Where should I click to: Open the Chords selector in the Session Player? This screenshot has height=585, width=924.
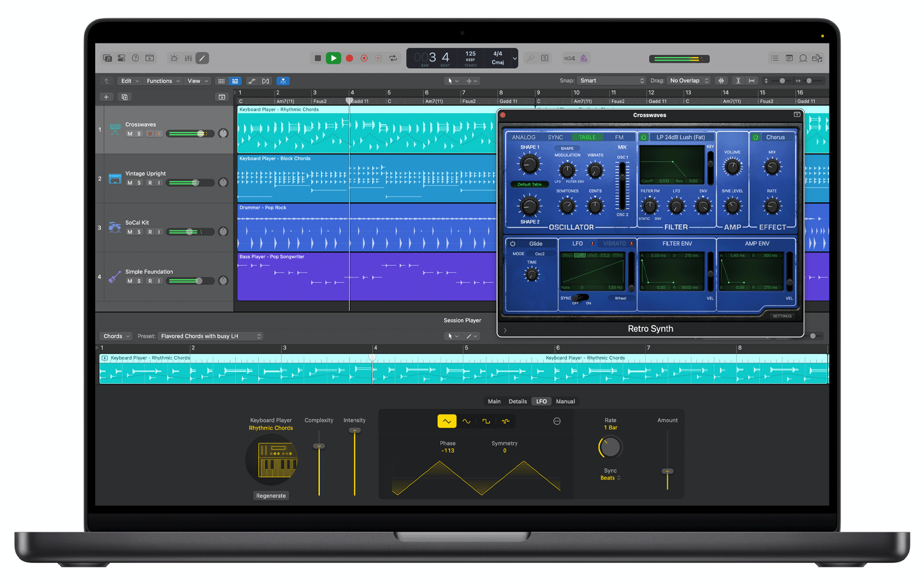[x=115, y=336]
